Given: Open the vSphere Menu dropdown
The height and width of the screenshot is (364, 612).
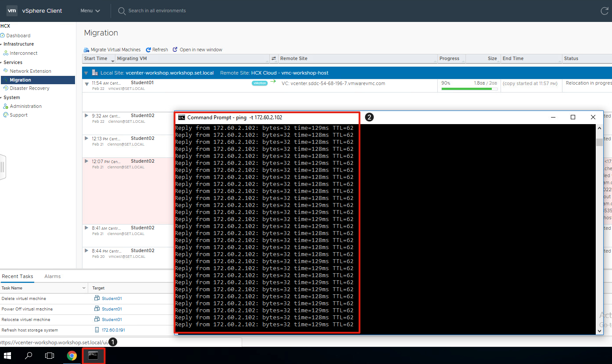Looking at the screenshot, I should pos(90,11).
